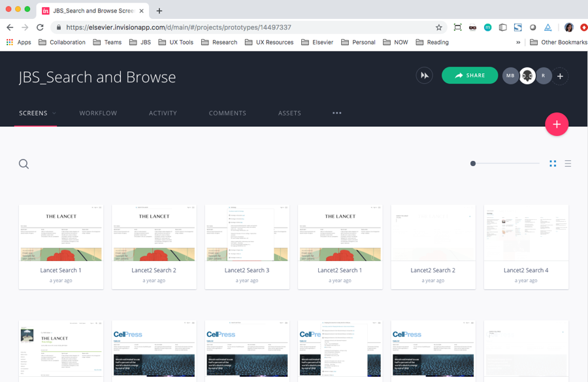Open the screen search magnifier icon
Screen dimensions: 588x382
pyautogui.click(x=24, y=164)
